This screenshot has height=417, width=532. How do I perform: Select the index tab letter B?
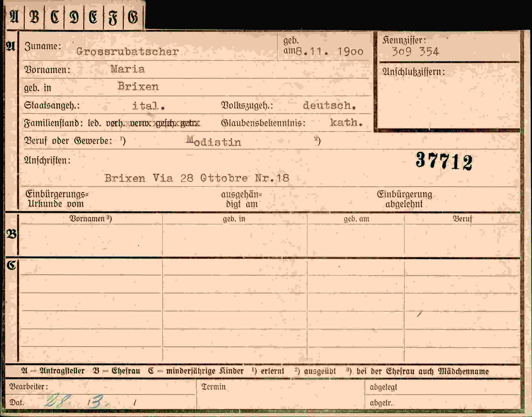coord(34,17)
